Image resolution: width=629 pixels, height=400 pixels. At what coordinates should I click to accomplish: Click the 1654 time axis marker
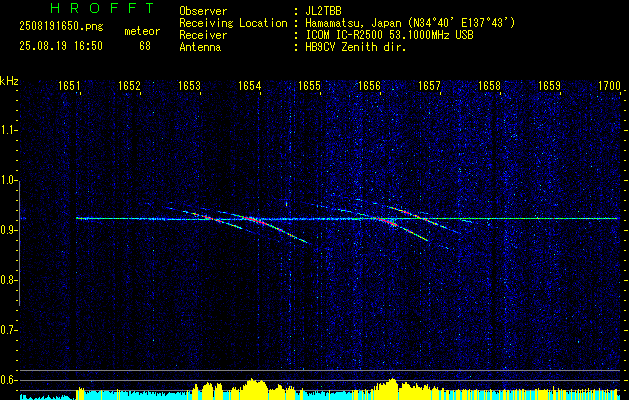pyautogui.click(x=250, y=85)
